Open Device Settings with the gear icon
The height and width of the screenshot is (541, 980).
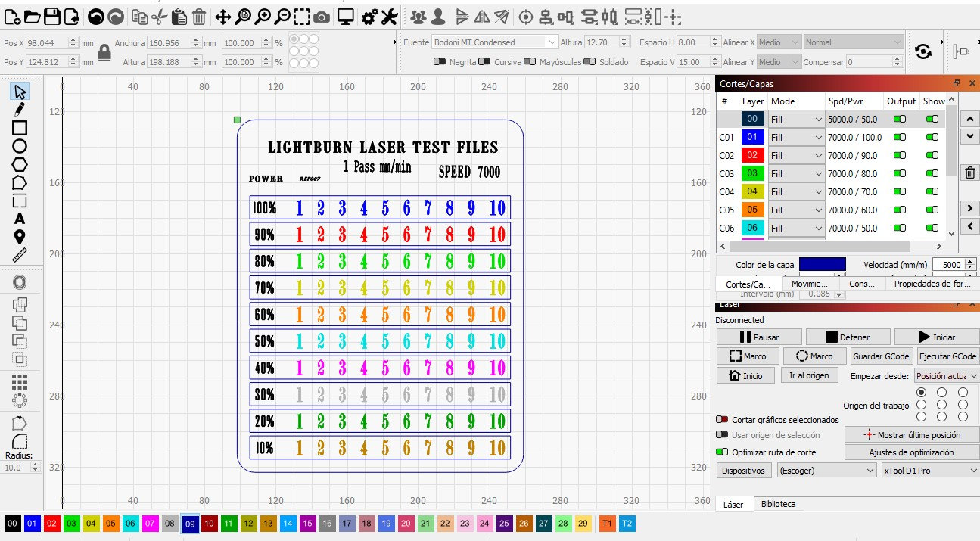(x=369, y=15)
